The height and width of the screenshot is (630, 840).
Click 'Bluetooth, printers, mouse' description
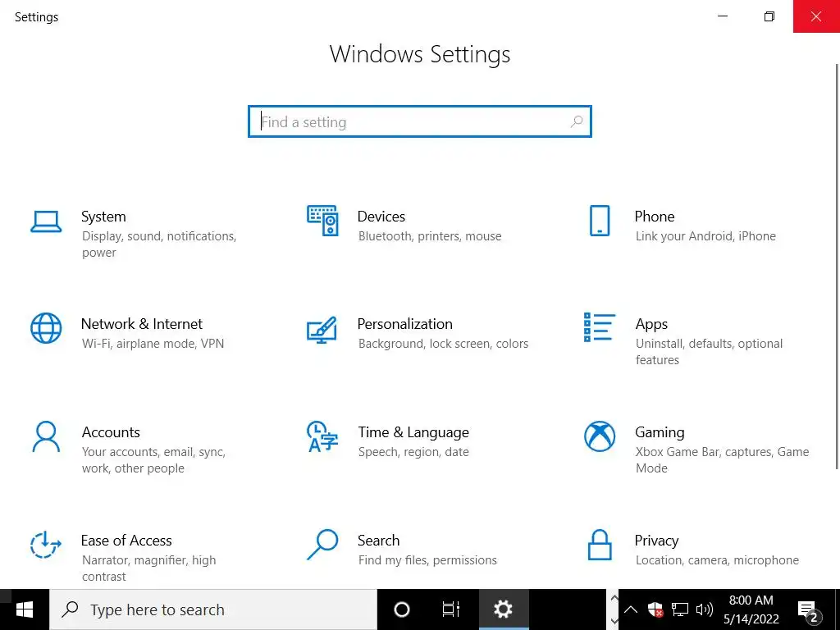430,236
